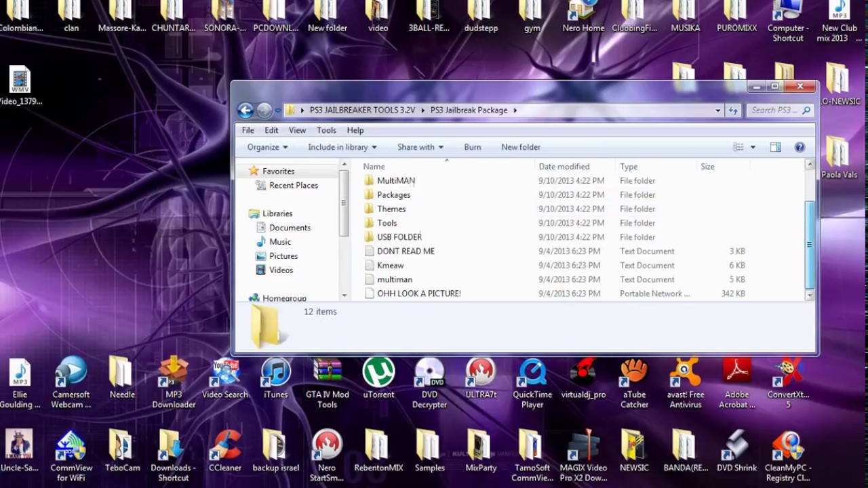Image resolution: width=868 pixels, height=488 pixels.
Task: Open address bar history dropdown arrow
Action: point(718,110)
